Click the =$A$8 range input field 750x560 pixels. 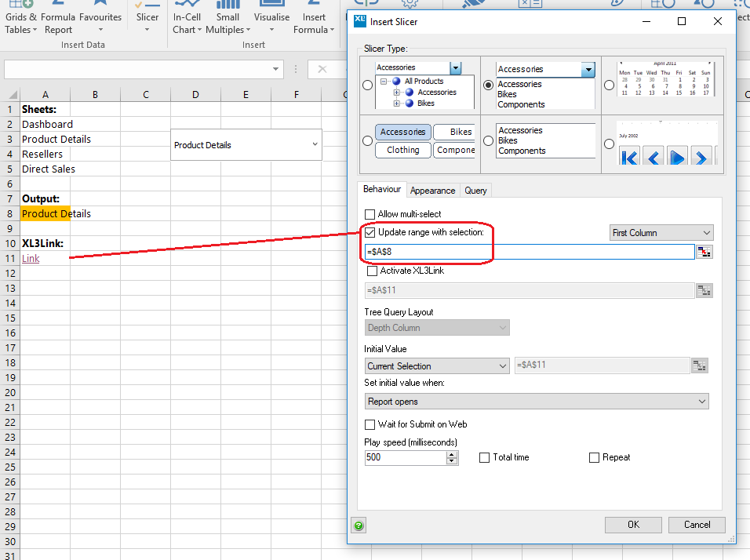point(529,252)
